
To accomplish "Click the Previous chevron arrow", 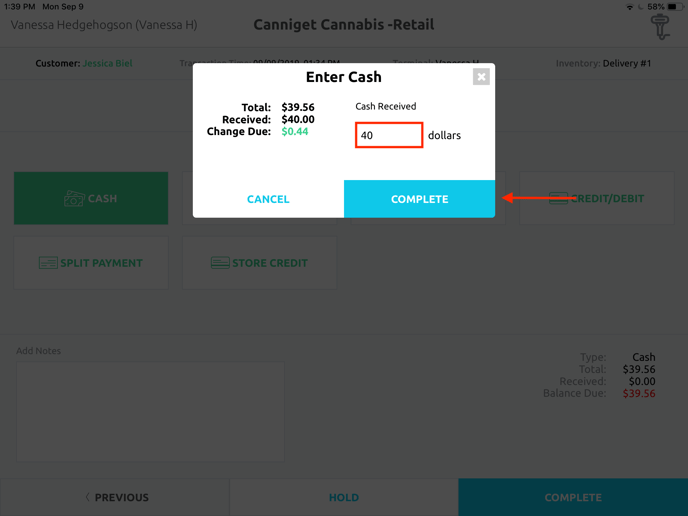I will tap(87, 497).
